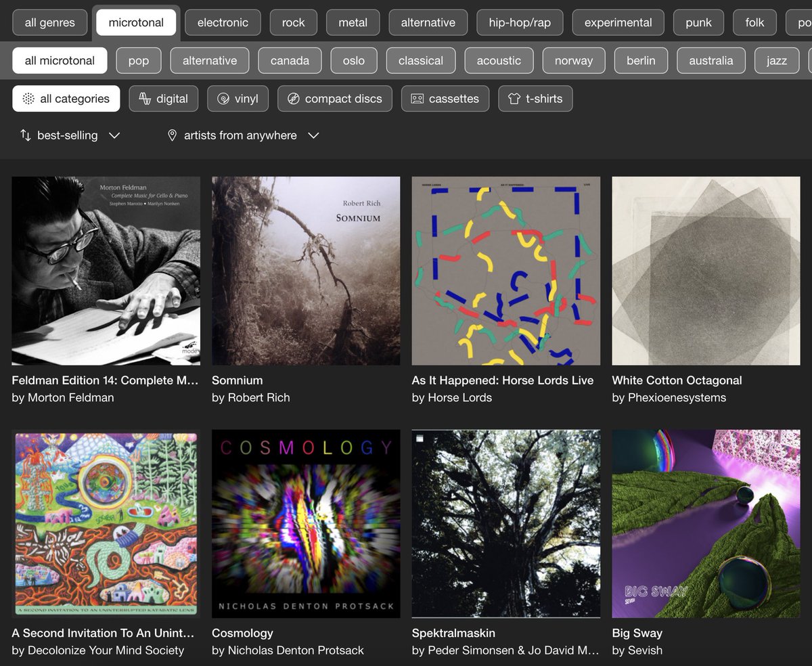
Task: Click the A Second Invitation title link
Action: click(x=104, y=634)
